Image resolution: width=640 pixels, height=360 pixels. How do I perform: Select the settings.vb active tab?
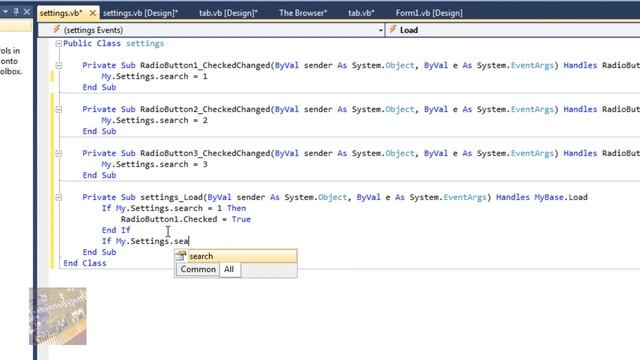click(61, 13)
